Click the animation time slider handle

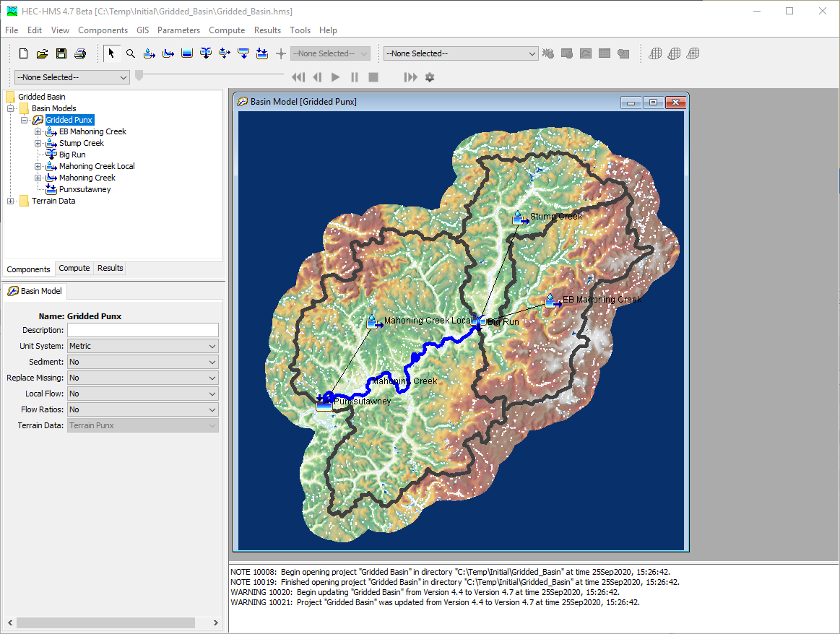coord(139,76)
